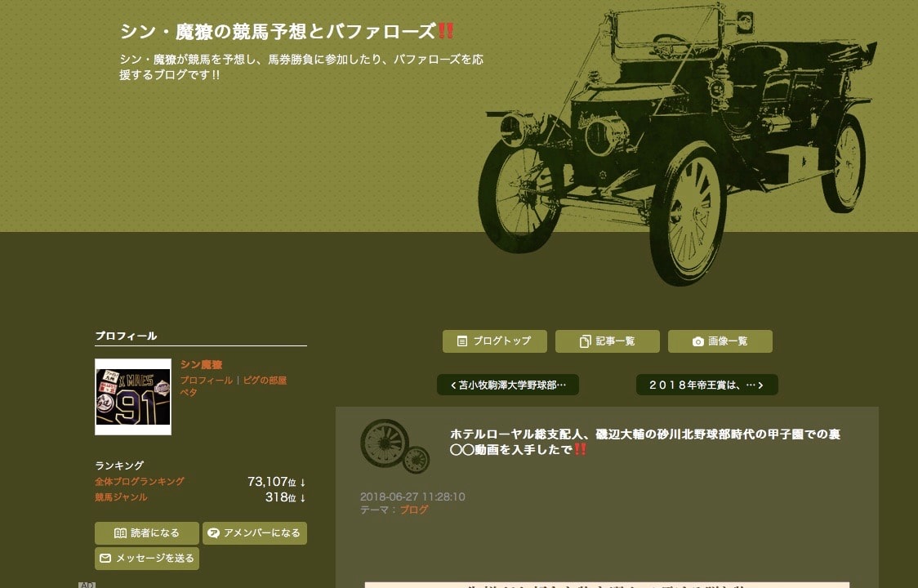The height and width of the screenshot is (588, 918).
Task: Visit the ピグの部屋 link
Action: point(265,380)
